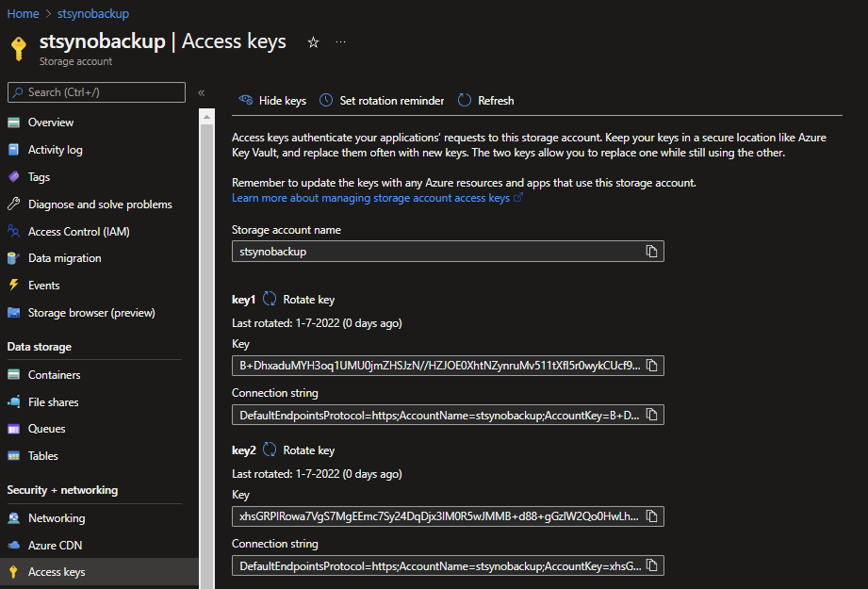Open the Overview menu item

point(50,123)
